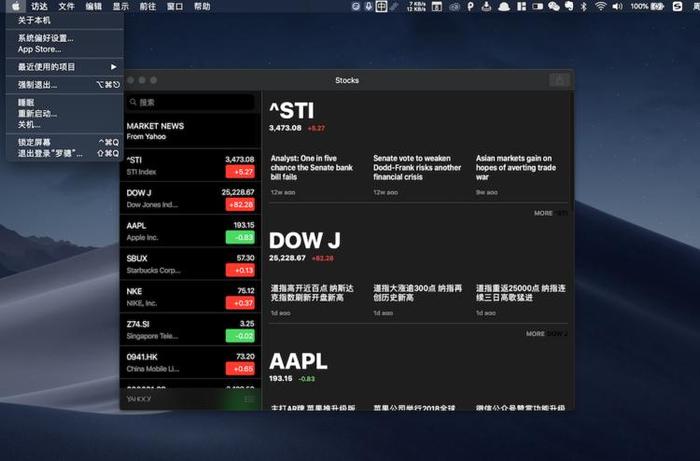
Task: Click the Apple logo menu
Action: [x=16, y=6]
